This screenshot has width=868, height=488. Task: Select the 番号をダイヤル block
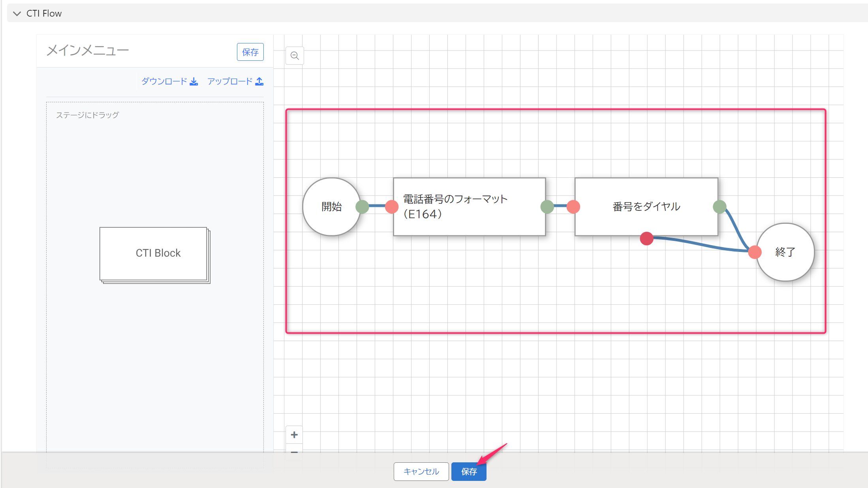[646, 206]
